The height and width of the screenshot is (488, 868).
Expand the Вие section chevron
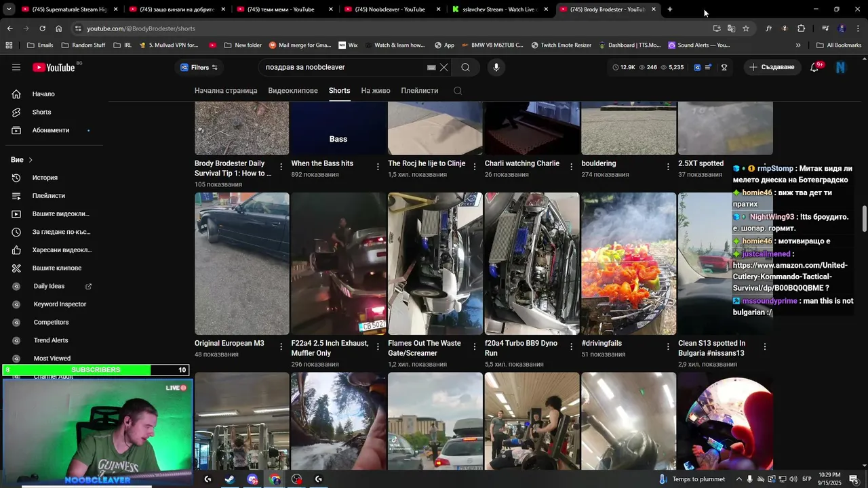pyautogui.click(x=31, y=160)
